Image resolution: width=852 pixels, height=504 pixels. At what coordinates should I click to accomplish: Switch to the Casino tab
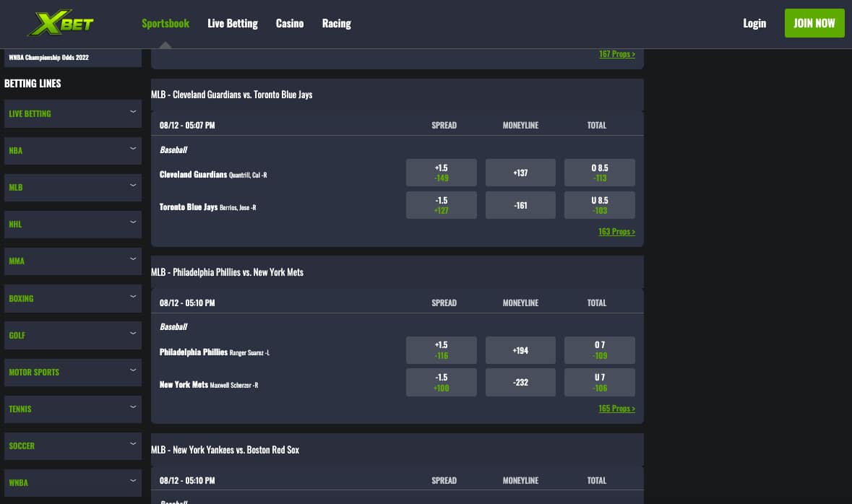[x=290, y=23]
